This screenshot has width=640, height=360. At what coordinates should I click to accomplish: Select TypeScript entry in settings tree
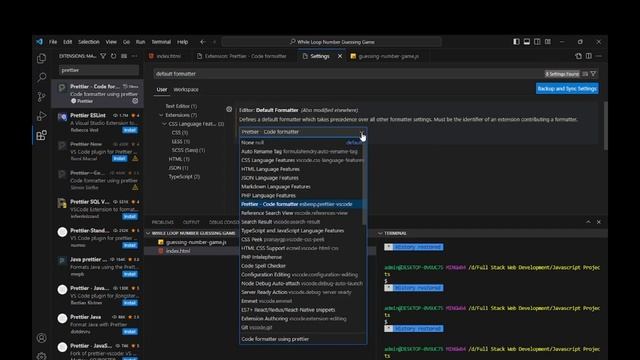pos(184,177)
